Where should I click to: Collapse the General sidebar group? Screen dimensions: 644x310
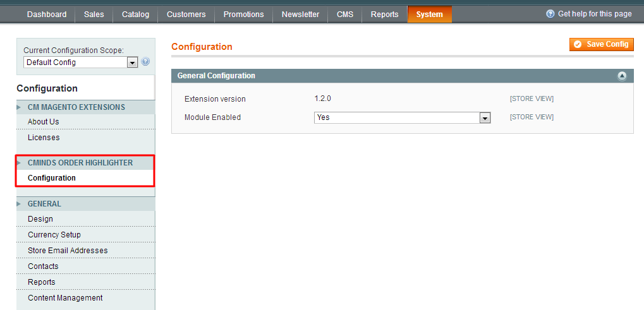click(x=44, y=204)
